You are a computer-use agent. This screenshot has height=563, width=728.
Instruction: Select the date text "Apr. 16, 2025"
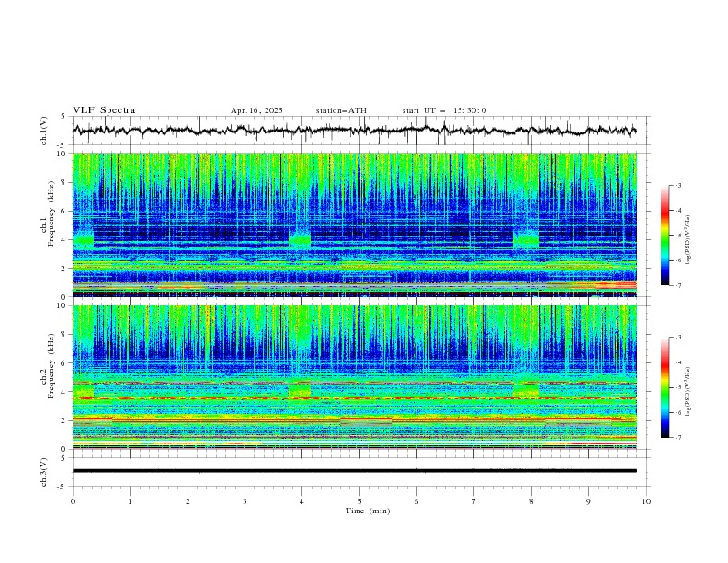point(256,110)
